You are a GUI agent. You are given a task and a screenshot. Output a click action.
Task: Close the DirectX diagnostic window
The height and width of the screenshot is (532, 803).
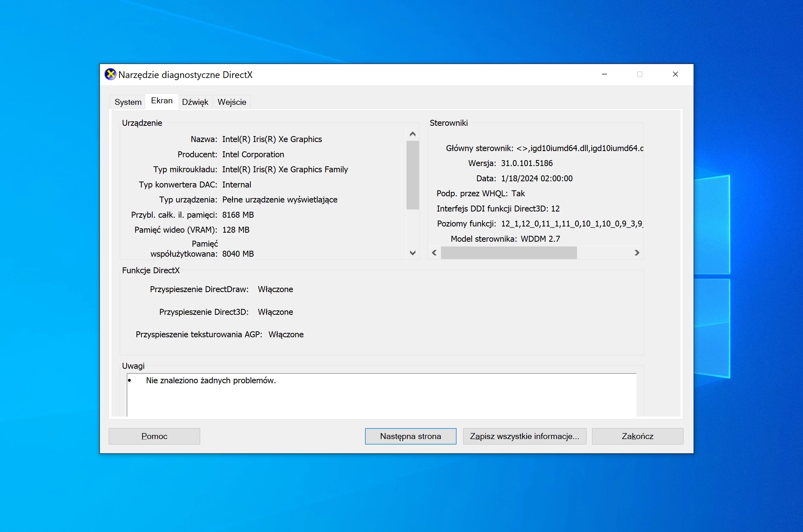coord(675,74)
